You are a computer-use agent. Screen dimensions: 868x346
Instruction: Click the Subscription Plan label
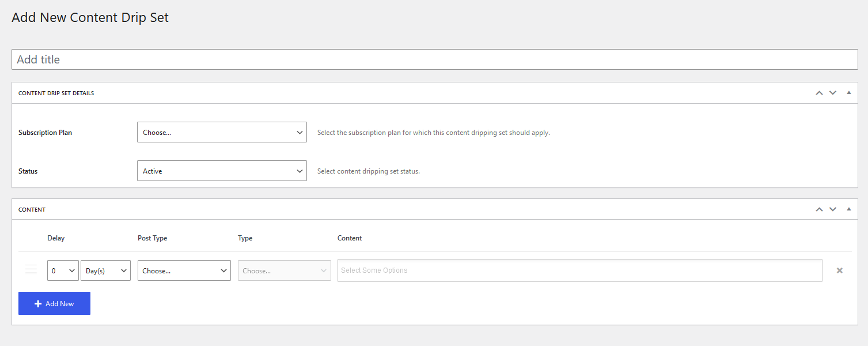click(x=46, y=132)
